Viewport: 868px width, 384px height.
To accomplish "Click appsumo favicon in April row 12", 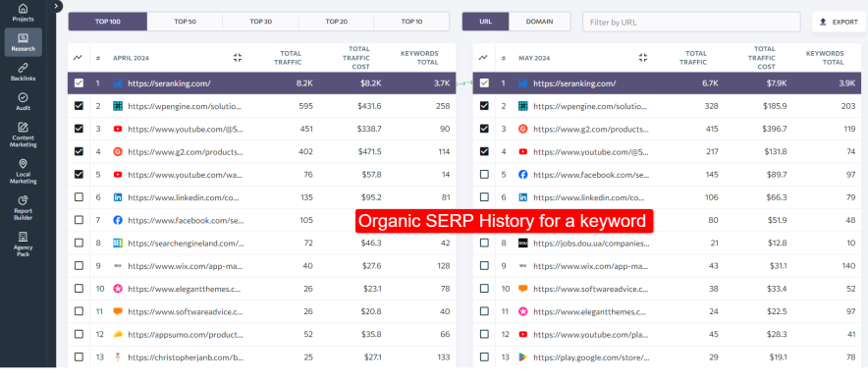I will click(118, 334).
